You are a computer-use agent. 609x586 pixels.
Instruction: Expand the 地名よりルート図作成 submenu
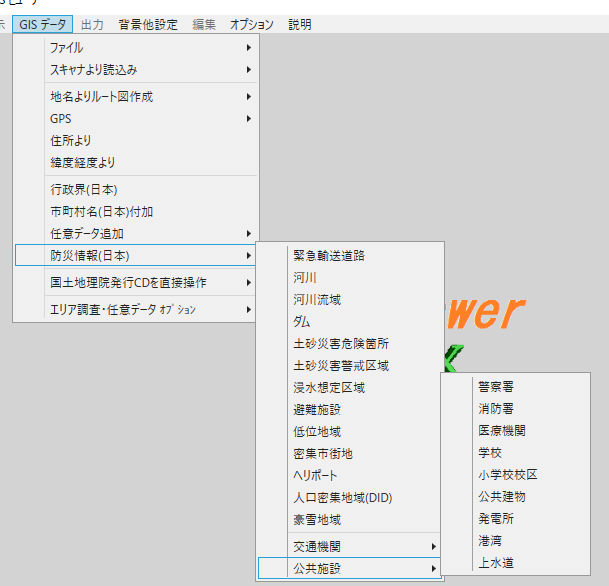(x=101, y=97)
